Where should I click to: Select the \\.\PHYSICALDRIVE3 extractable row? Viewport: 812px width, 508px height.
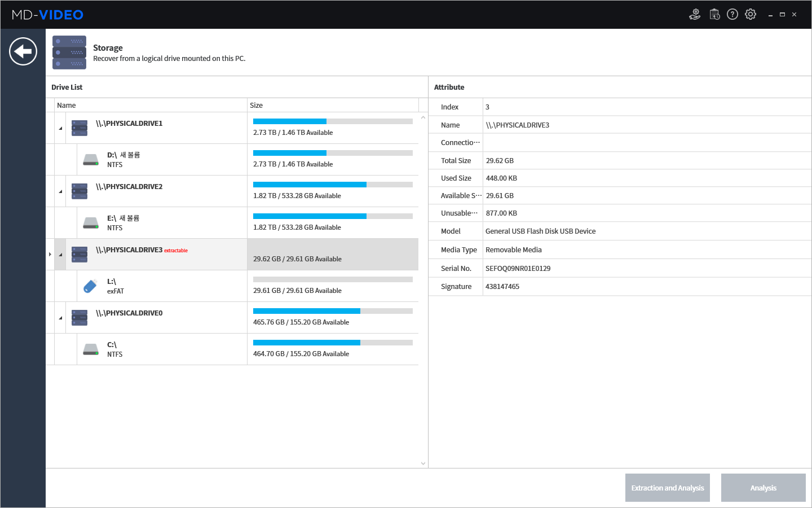pyautogui.click(x=232, y=255)
